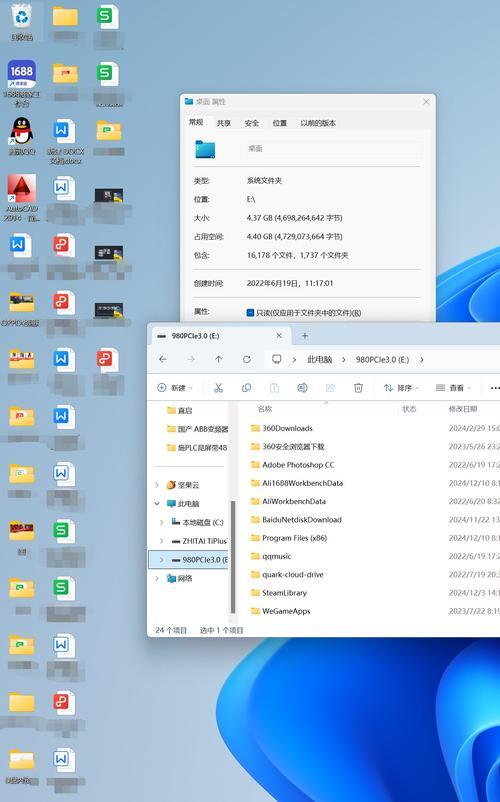
Task: Add a new Explorer tab with plus
Action: (305, 336)
